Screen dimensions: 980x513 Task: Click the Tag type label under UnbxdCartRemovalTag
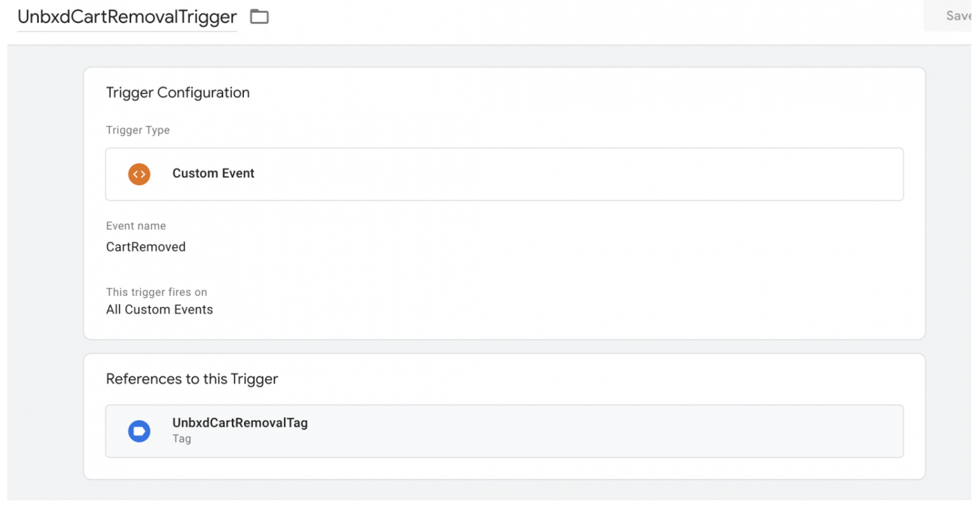[x=182, y=439]
